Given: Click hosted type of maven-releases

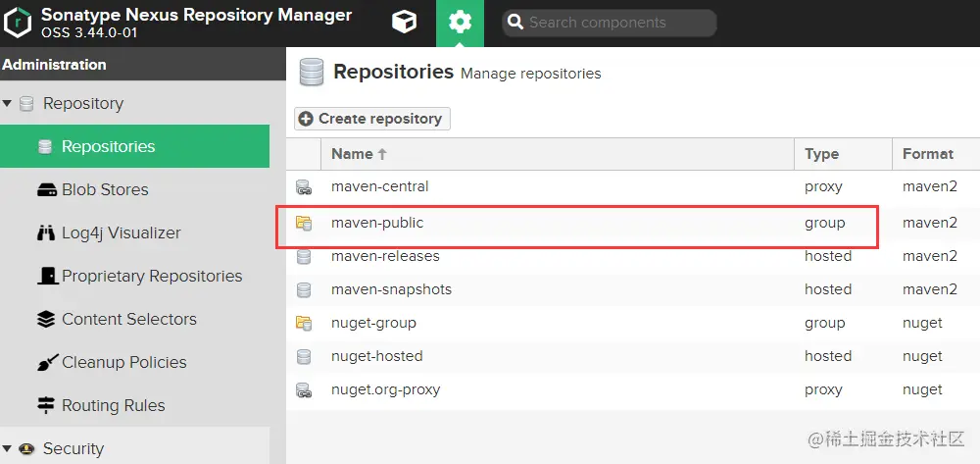Looking at the screenshot, I should pyautogui.click(x=828, y=256).
